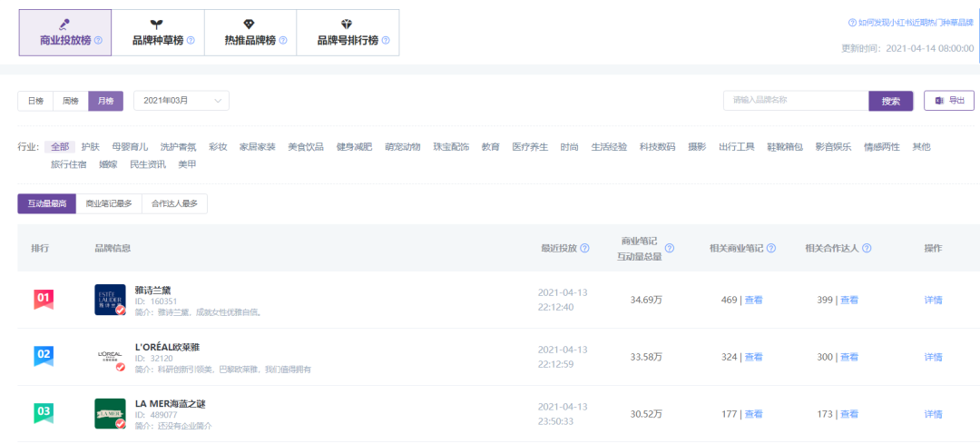View 177 commercial notes for LA MER
Image resolution: width=980 pixels, height=444 pixels.
click(754, 414)
